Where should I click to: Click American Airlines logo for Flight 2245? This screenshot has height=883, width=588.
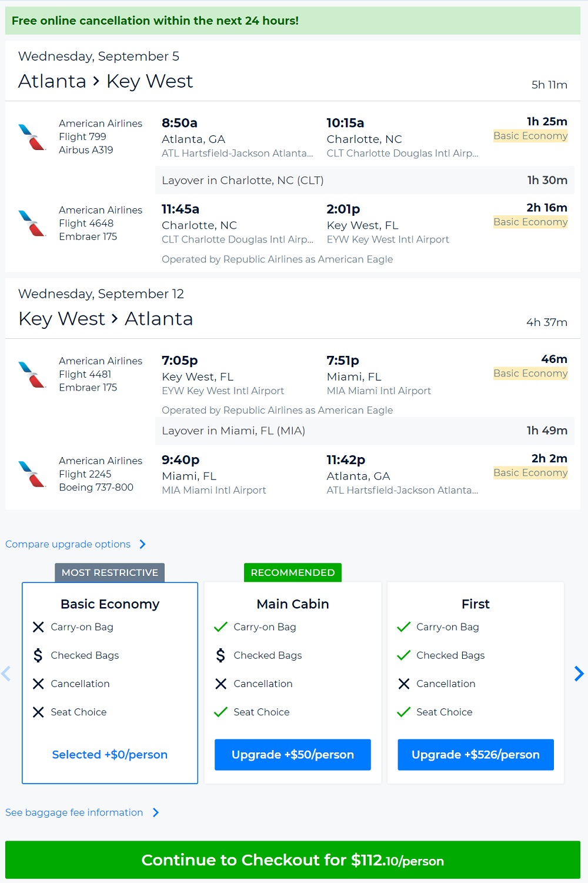[32, 474]
